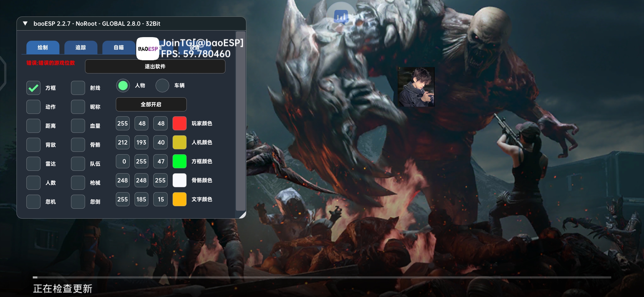Click the update progress bar
The height and width of the screenshot is (297, 644).
[322, 277]
